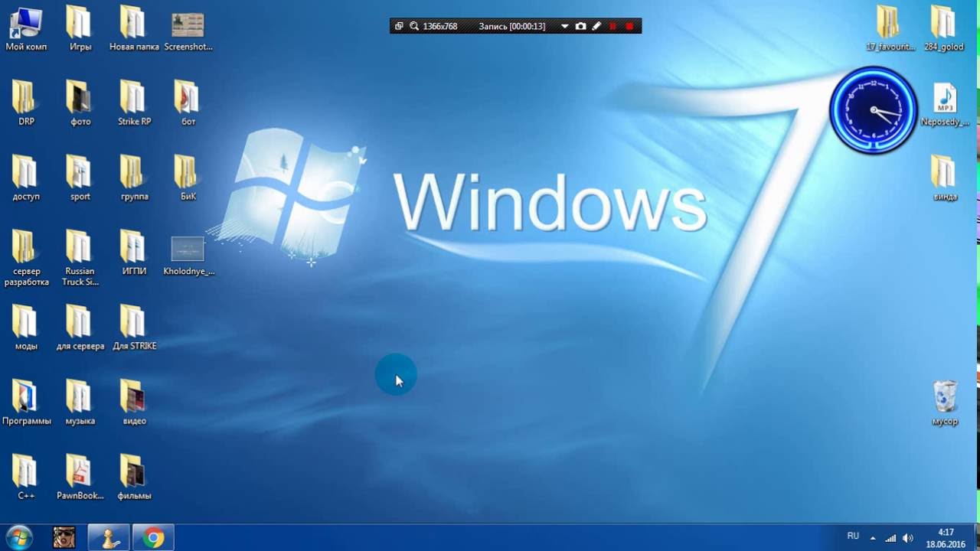Select the группа folder
The width and height of the screenshot is (980, 551).
134,178
